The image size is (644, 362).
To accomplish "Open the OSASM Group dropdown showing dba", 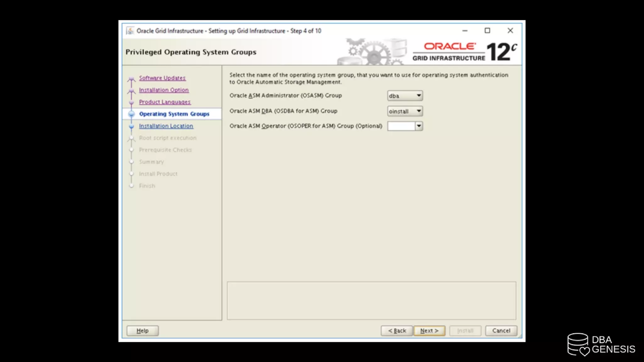I will [405, 96].
